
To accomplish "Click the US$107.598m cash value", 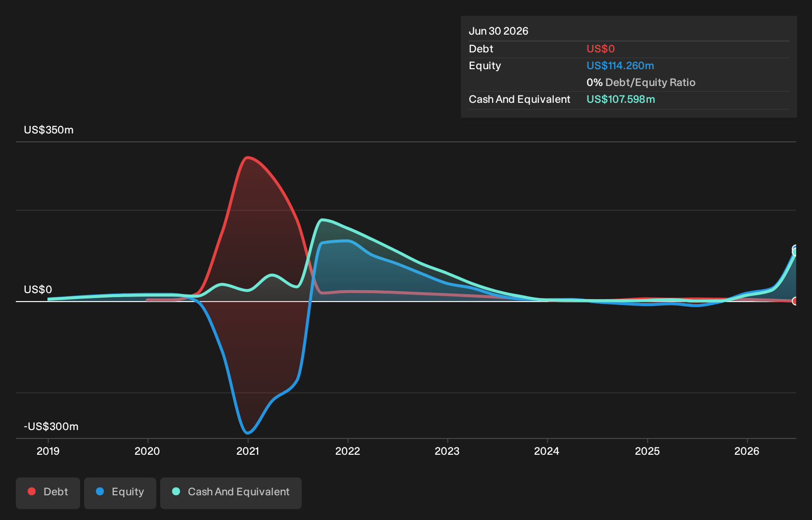I will [x=621, y=99].
